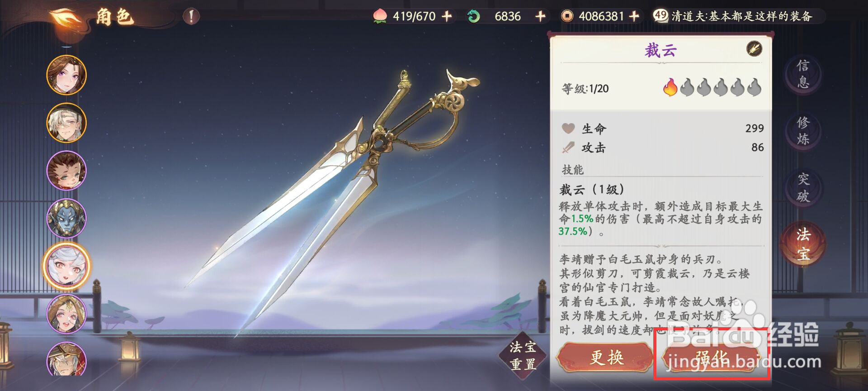868x391 pixels.
Task: Open the chat message from 清道夫
Action: [x=739, y=16]
